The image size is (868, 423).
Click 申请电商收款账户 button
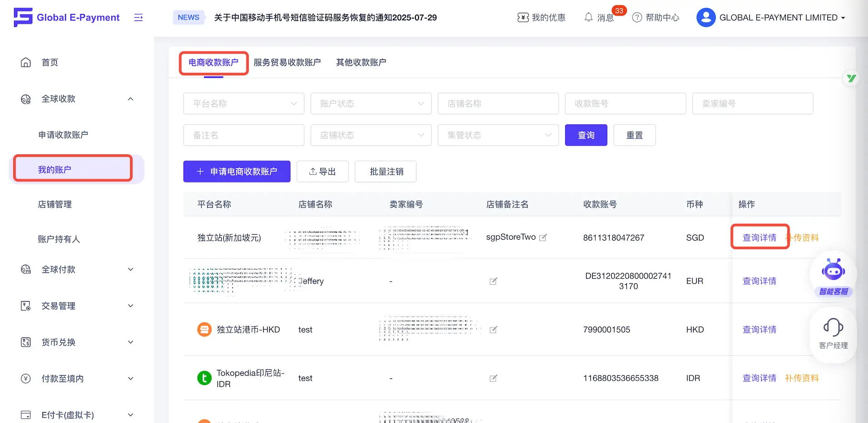click(237, 171)
